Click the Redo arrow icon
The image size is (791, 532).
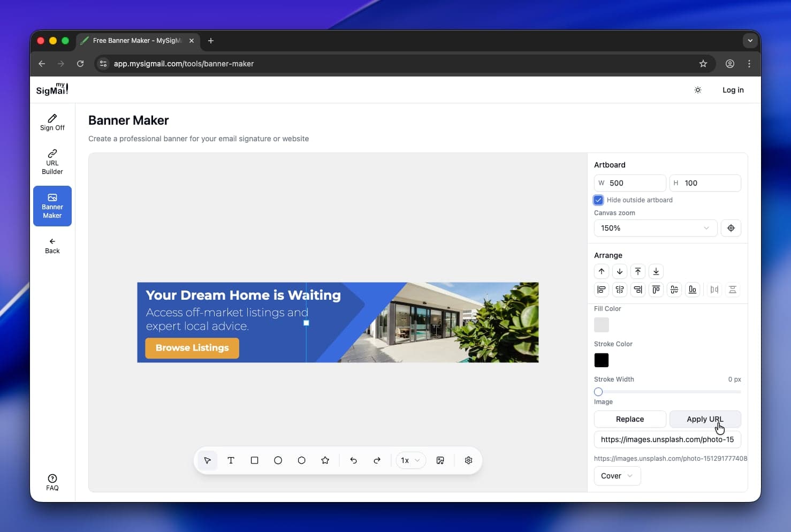[x=377, y=460]
